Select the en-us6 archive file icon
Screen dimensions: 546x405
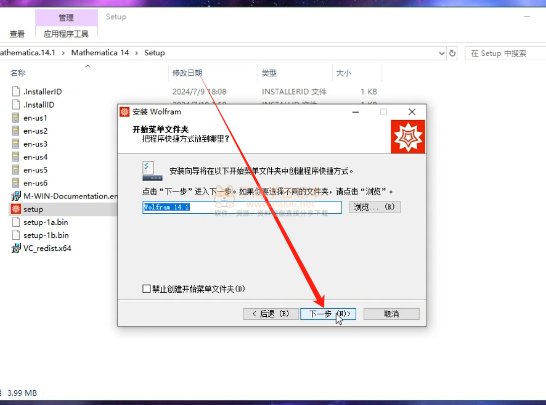tap(16, 183)
